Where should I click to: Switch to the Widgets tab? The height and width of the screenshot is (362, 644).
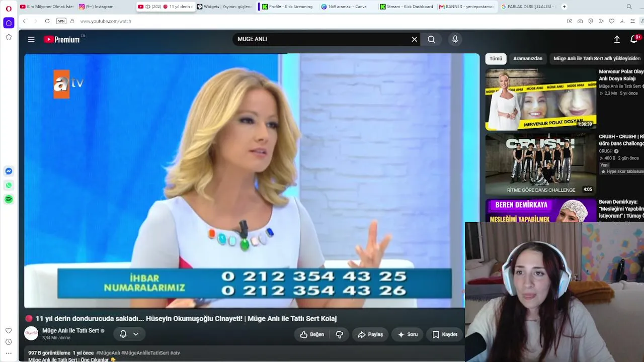(224, 7)
